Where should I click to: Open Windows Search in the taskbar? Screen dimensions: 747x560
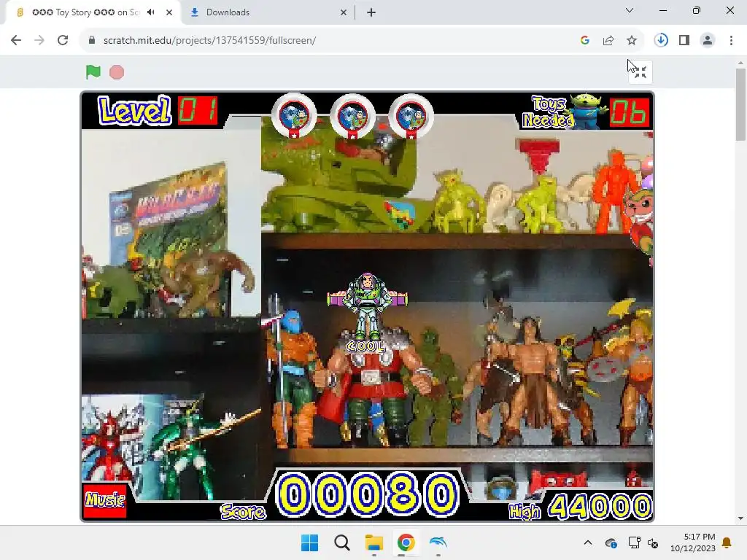click(x=341, y=542)
